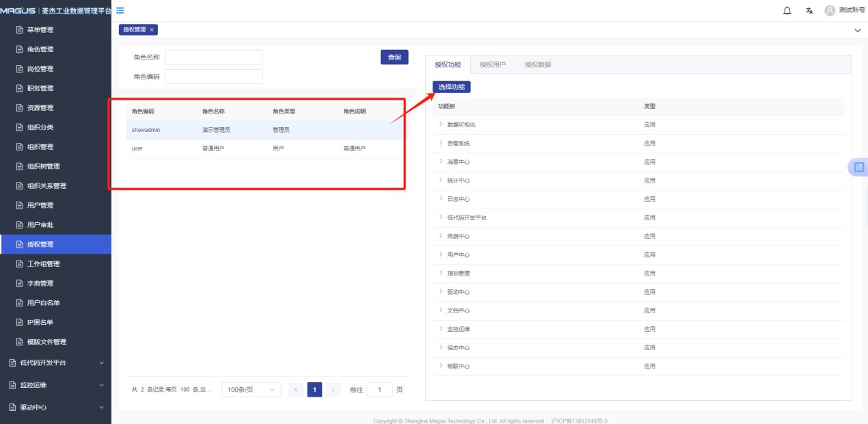Open 角色管理 in the sidebar

40,49
